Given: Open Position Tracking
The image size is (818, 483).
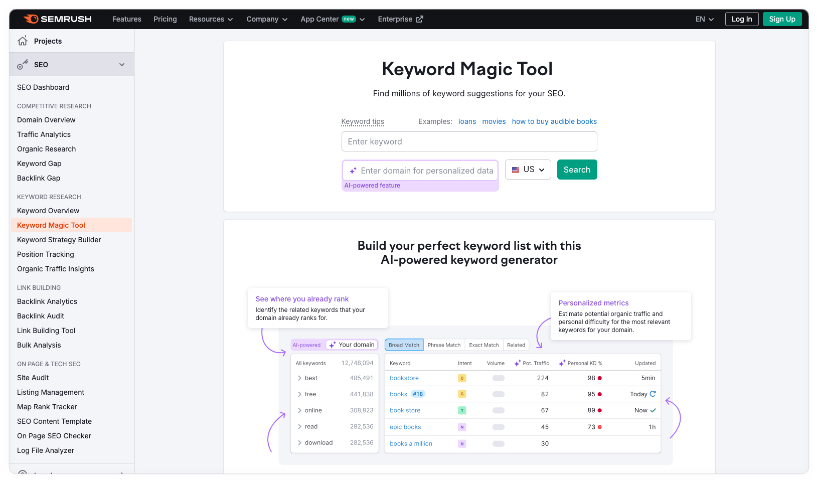Looking at the screenshot, I should tap(45, 255).
